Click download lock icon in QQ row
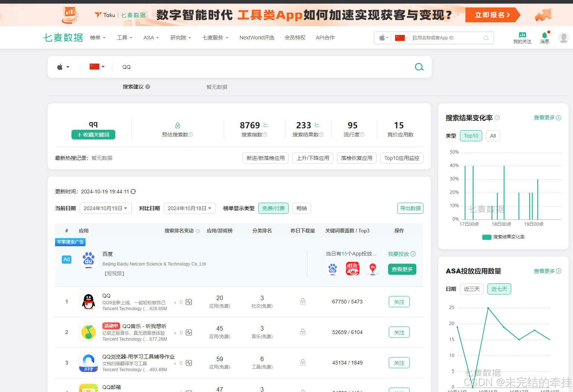Screen dimensions: 573x392 click(303, 302)
